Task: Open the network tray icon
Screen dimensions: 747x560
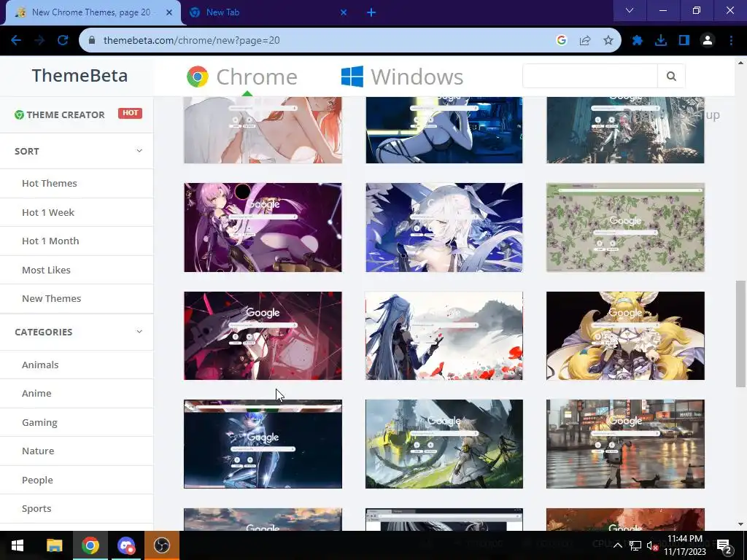Action: click(635, 545)
